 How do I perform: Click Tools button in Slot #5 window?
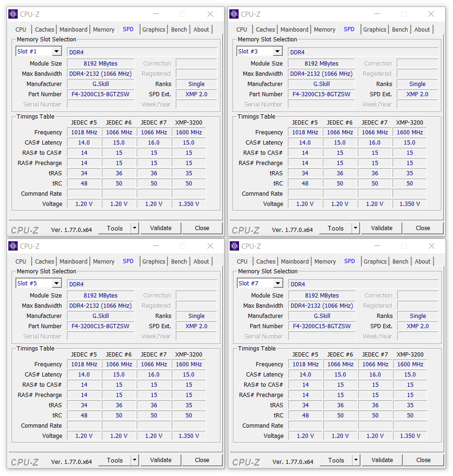pos(115,460)
